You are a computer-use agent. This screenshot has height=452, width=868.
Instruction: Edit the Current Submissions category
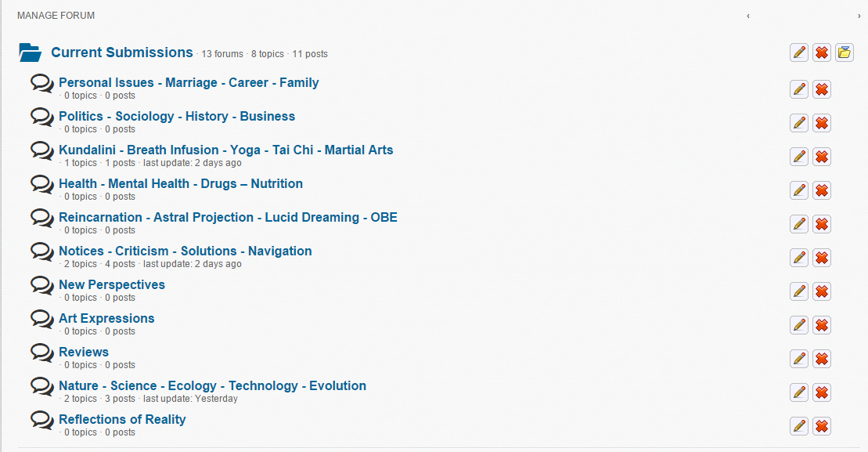[x=799, y=52]
